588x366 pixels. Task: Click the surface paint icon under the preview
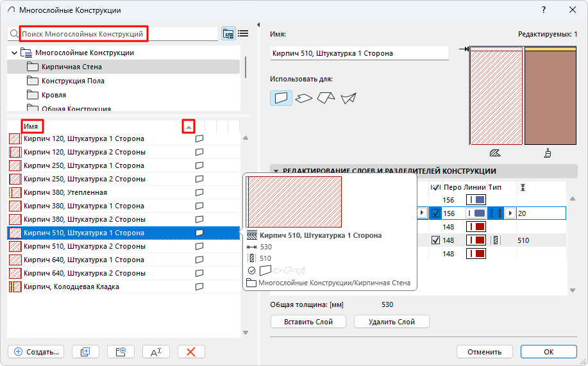(548, 153)
